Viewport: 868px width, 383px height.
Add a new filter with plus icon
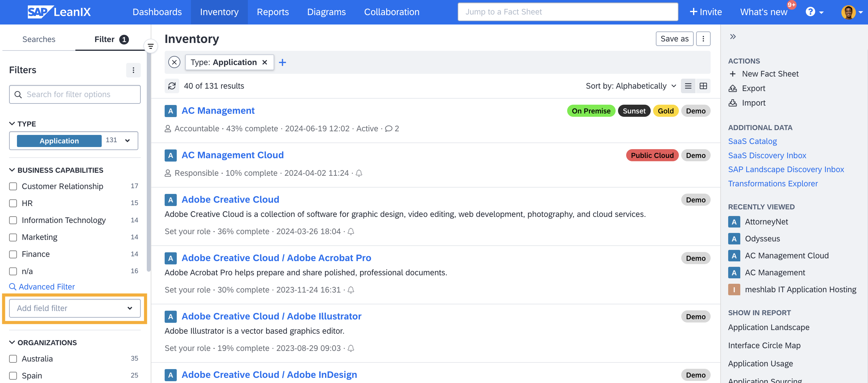(x=282, y=62)
